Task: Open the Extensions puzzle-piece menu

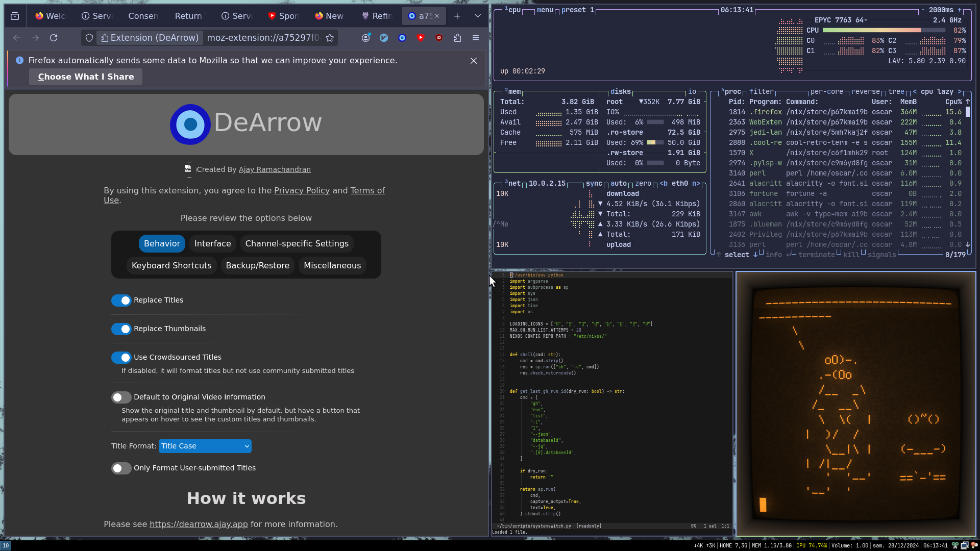Action: pos(457,38)
